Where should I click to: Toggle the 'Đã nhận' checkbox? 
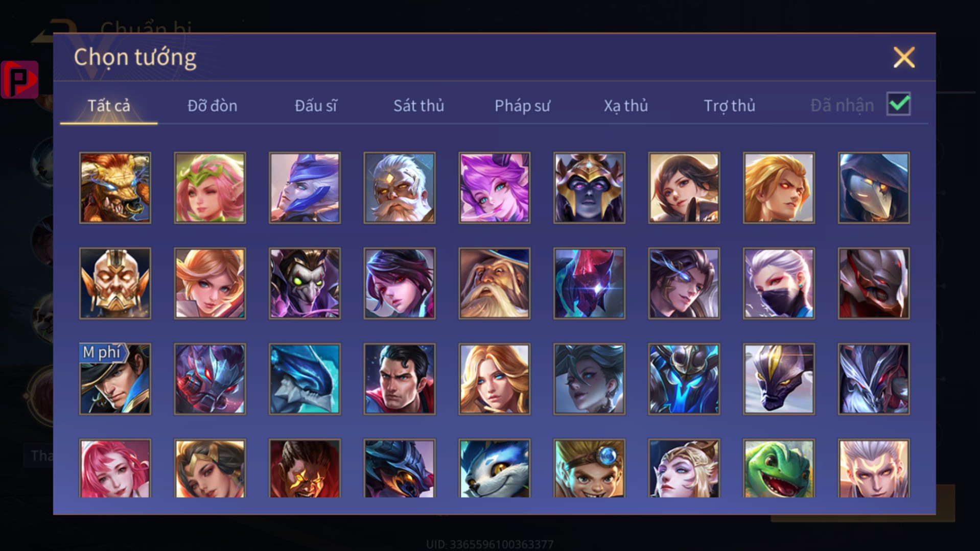click(x=898, y=104)
